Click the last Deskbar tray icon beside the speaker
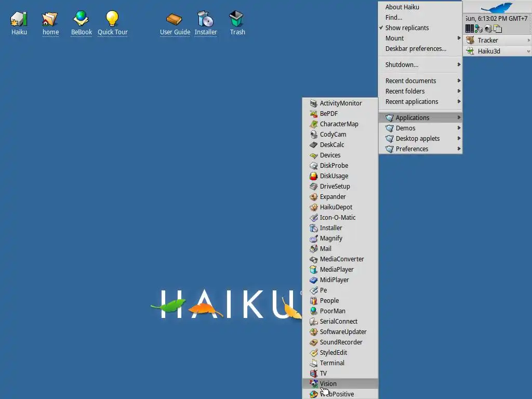The width and height of the screenshot is (532, 399). click(498, 29)
